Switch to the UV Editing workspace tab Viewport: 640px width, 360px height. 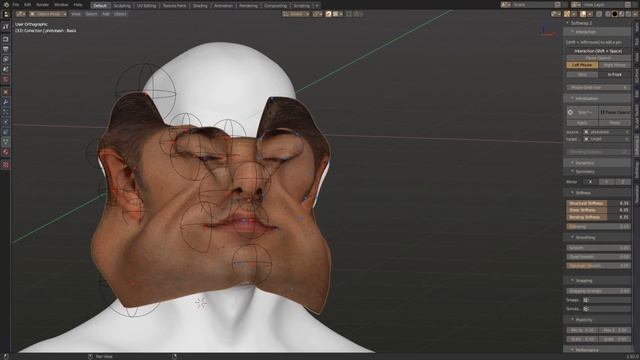(x=147, y=6)
